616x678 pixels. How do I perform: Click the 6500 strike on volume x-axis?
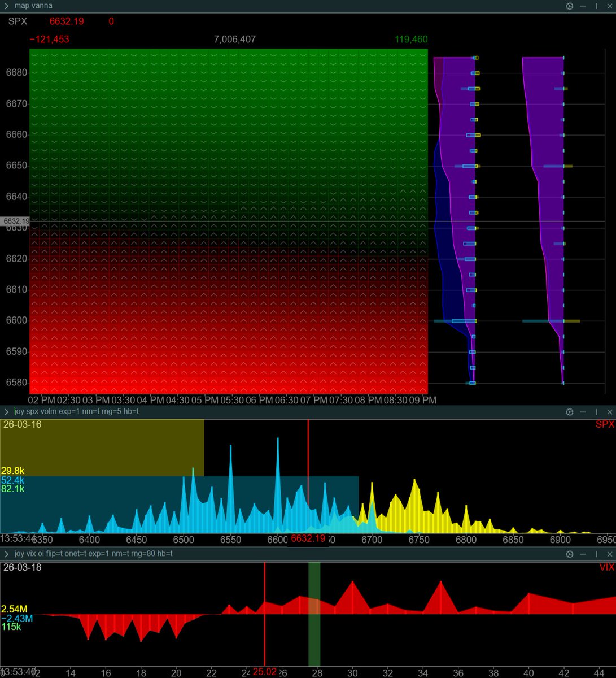click(x=184, y=540)
